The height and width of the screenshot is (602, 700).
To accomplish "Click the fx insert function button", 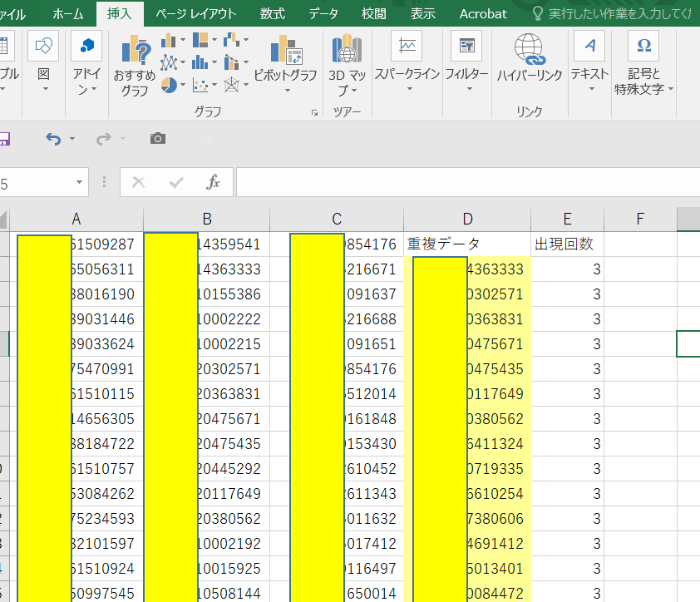I will [213, 182].
